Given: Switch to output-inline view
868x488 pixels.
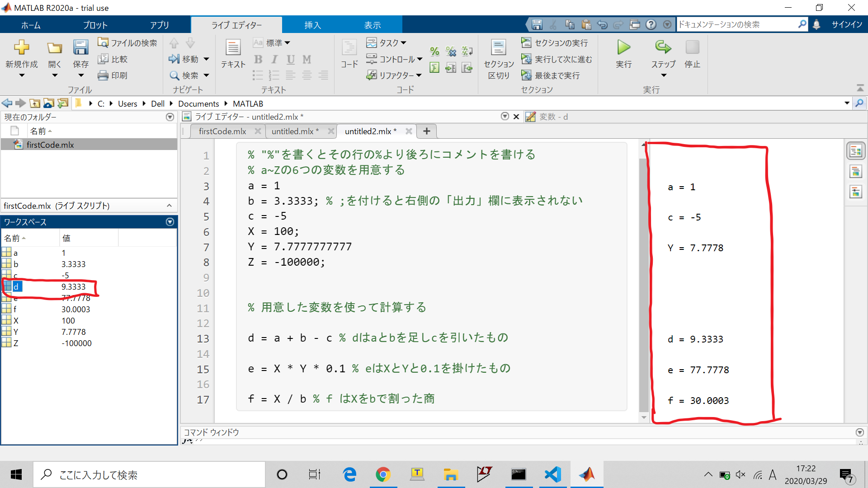Looking at the screenshot, I should coord(856,172).
